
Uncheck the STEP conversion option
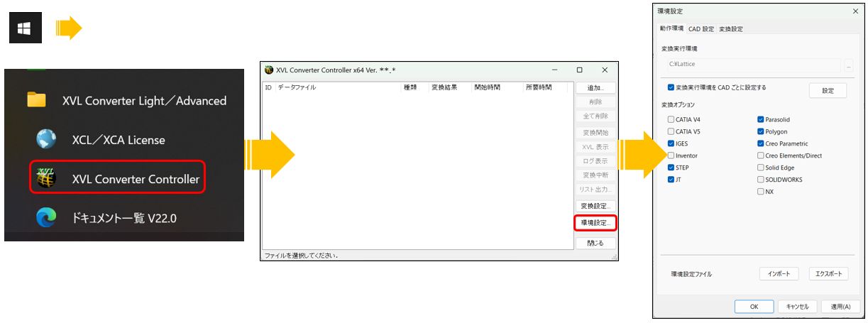pos(671,168)
